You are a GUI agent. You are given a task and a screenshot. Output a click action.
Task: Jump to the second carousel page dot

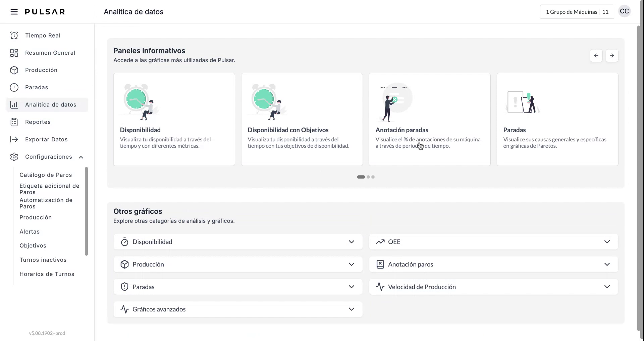pos(368,177)
